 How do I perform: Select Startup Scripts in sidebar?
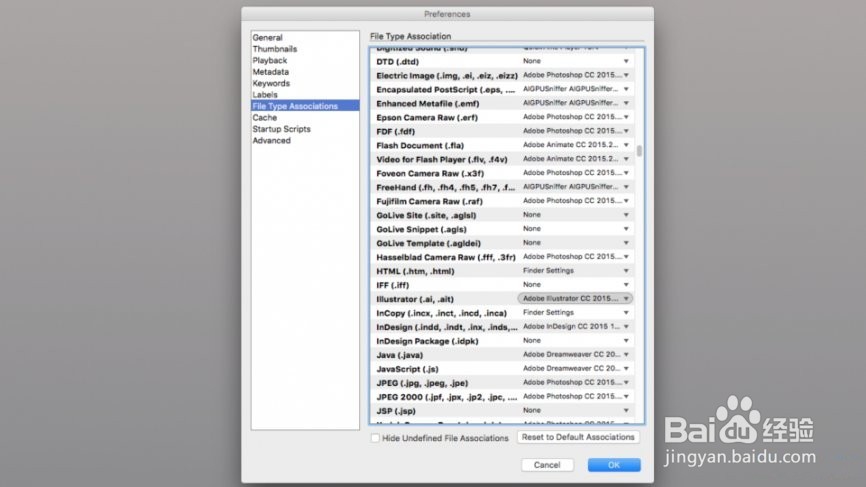(282, 129)
